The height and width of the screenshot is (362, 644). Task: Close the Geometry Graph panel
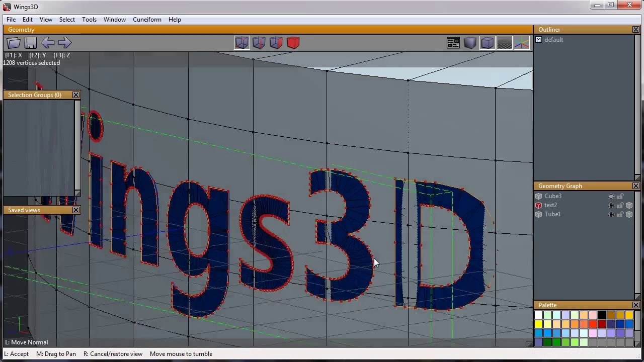636,186
